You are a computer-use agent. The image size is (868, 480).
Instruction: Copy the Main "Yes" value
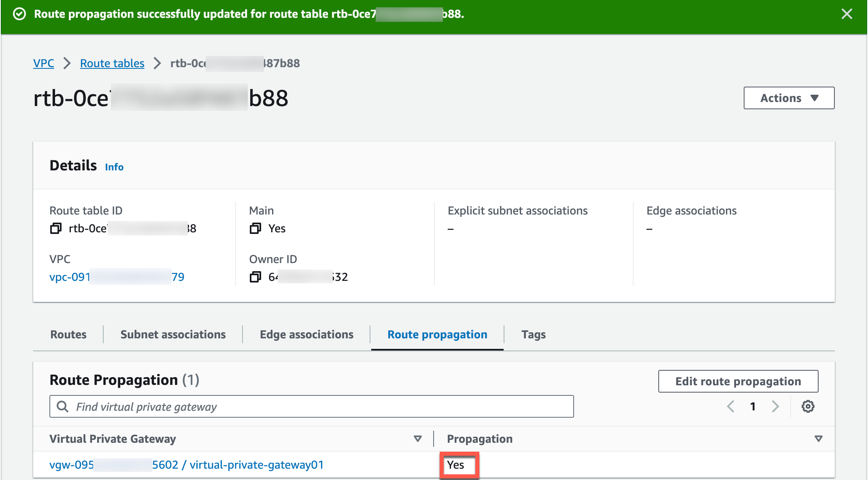(255, 228)
